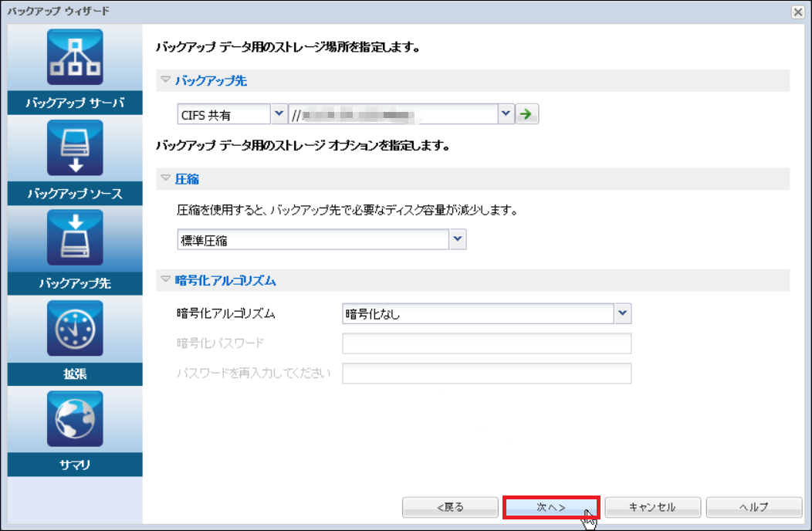Click the キャンセル button
The width and height of the screenshot is (812, 531).
tap(652, 507)
